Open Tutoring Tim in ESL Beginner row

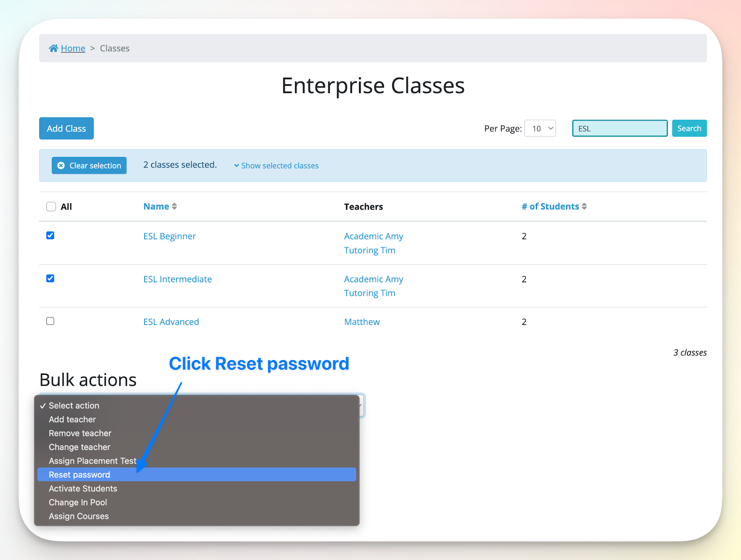click(370, 250)
